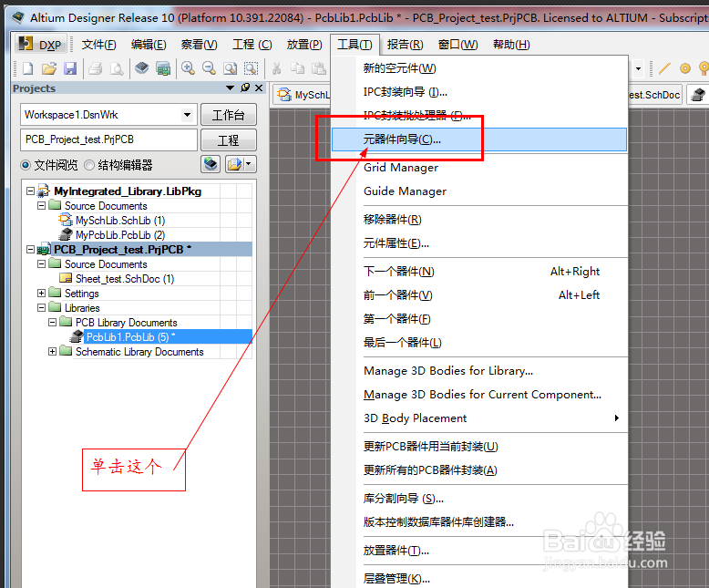Click the 工程 button
This screenshot has height=588, width=709.
pyautogui.click(x=229, y=140)
